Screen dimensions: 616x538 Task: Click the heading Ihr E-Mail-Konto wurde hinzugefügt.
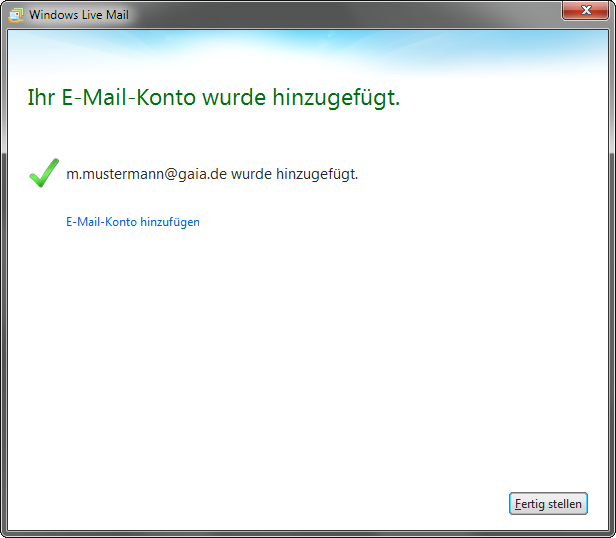214,97
